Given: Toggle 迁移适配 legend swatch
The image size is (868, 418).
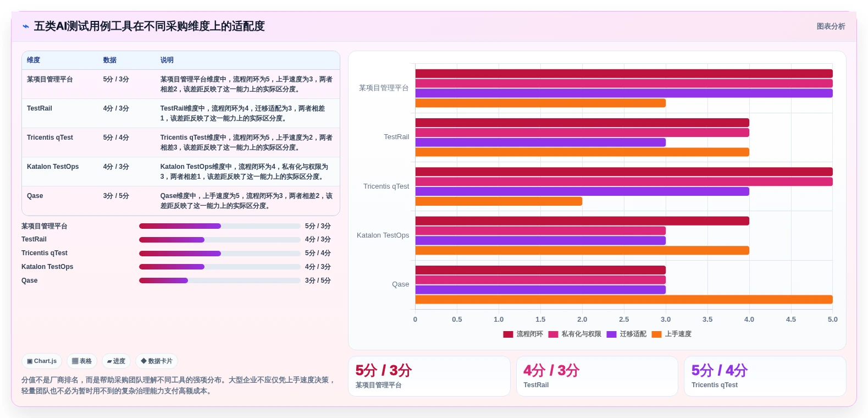Looking at the screenshot, I should pos(611,334).
